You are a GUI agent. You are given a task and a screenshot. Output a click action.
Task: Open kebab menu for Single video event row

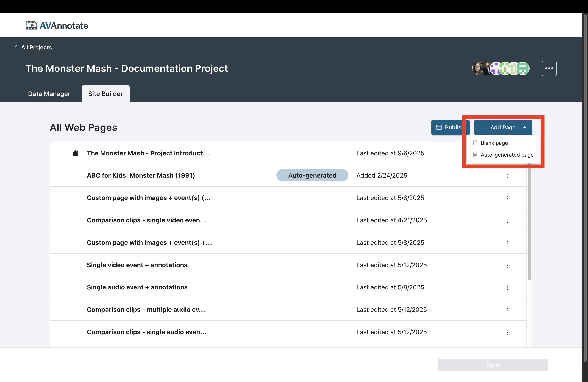507,265
